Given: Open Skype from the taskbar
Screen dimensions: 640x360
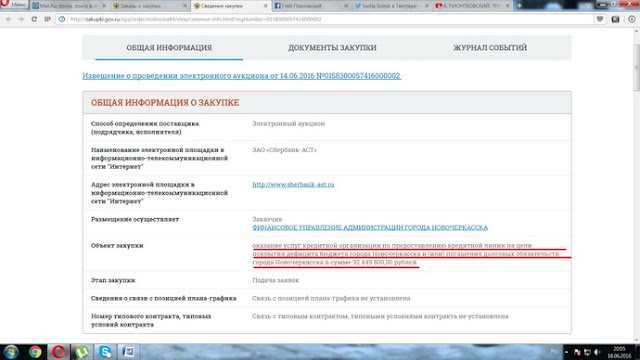Looking at the screenshot, I should pyautogui.click(x=105, y=352).
